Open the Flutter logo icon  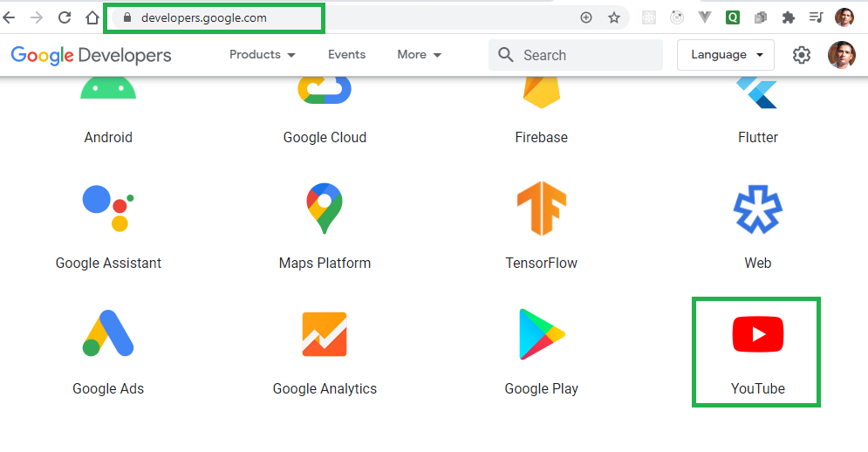tap(756, 92)
